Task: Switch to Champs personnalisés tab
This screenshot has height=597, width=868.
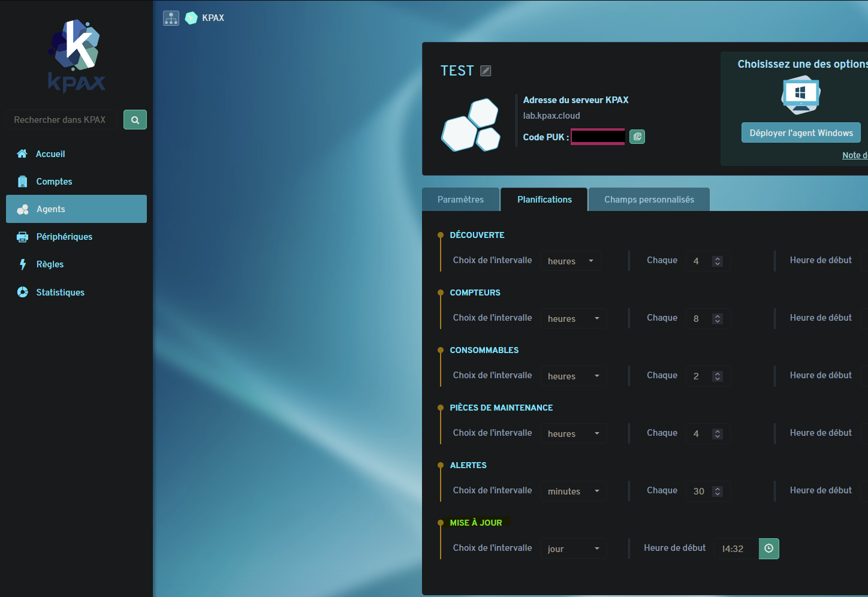Action: [x=649, y=200]
